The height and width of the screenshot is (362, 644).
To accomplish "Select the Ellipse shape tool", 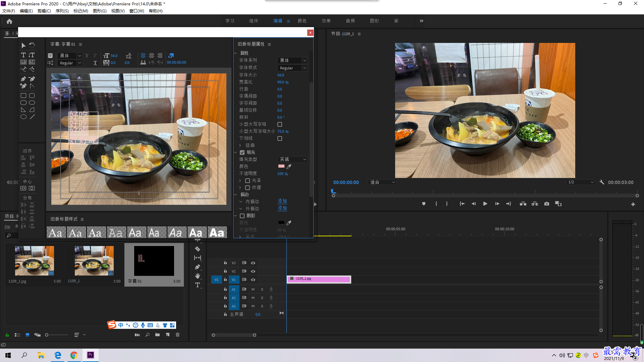I will [23, 117].
